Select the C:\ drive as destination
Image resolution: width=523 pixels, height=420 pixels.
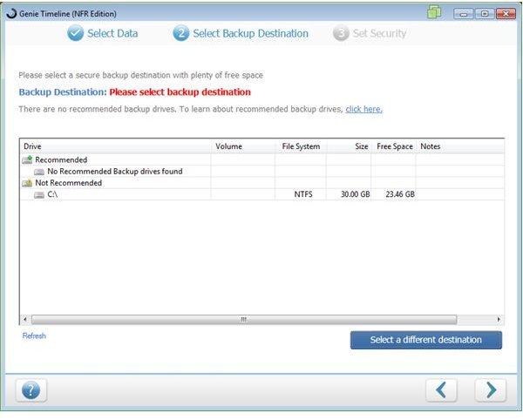[261, 194]
